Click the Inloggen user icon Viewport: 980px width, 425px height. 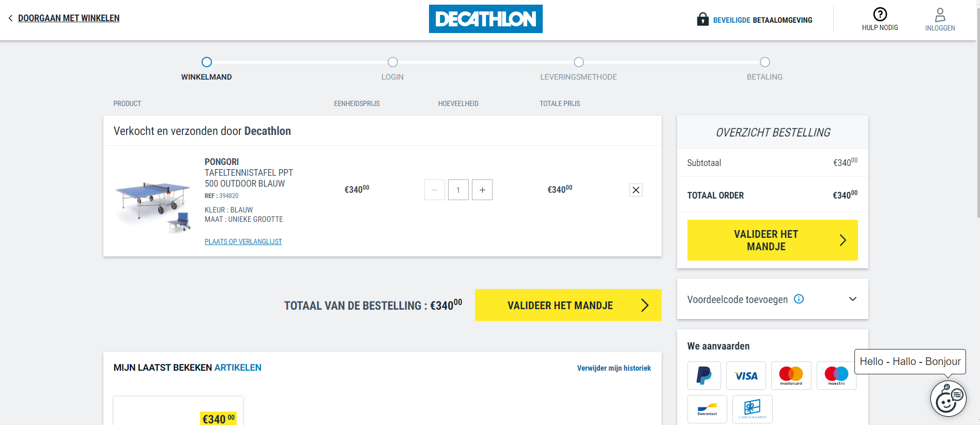(x=940, y=14)
